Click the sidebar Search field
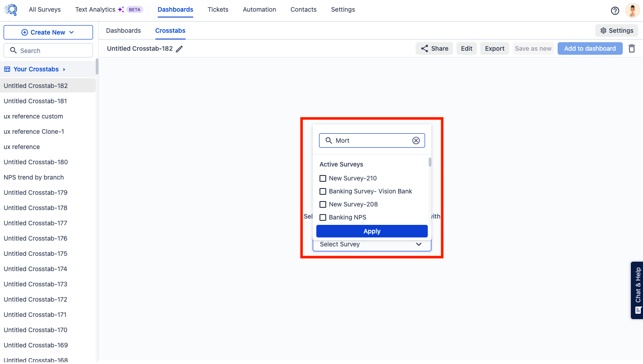 [49, 51]
